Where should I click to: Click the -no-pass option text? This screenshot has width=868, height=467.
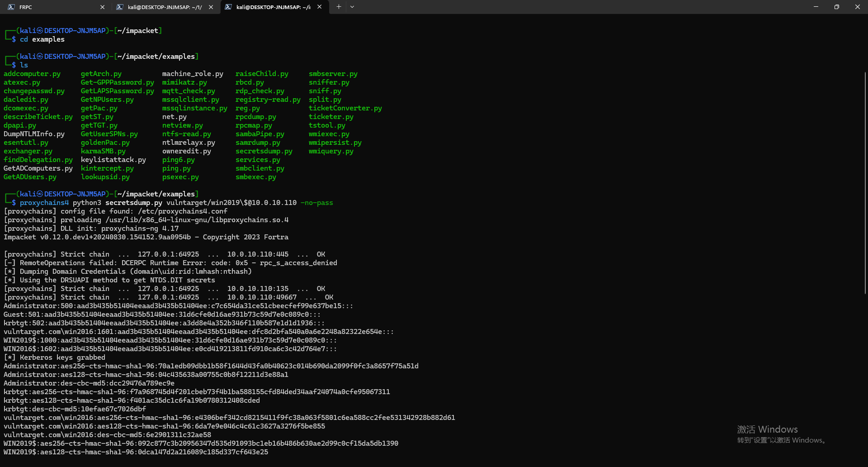point(317,203)
